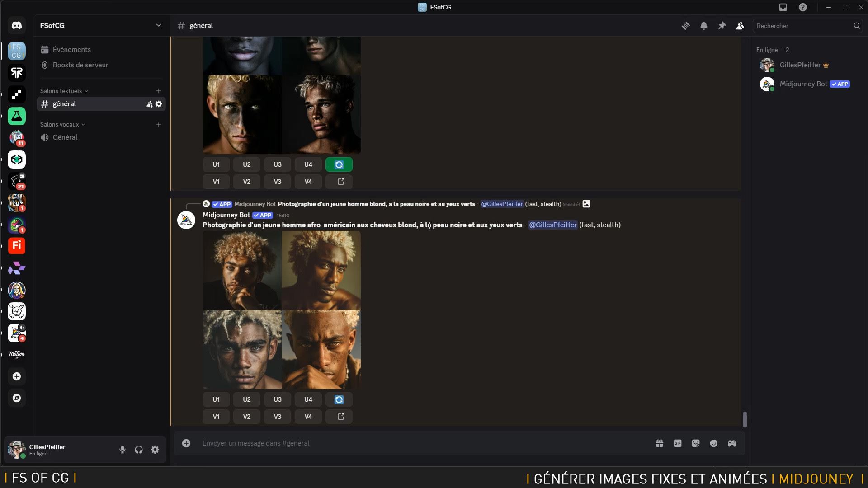Viewport: 868px width, 488px height.
Task: Toggle the microphone mute
Action: 122,450
